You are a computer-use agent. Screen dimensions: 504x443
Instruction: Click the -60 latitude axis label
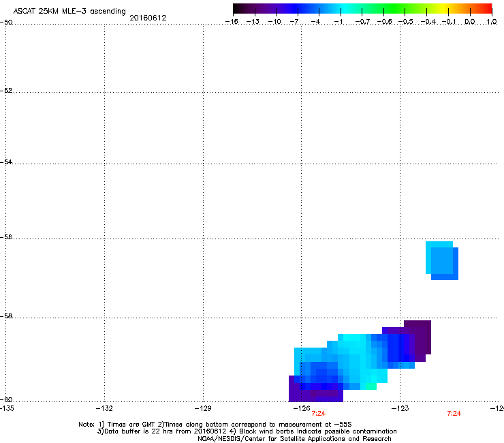[x=6, y=399]
